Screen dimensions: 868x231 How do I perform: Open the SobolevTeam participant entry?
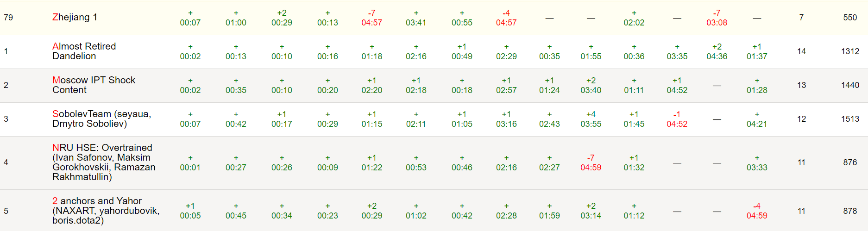(101, 119)
